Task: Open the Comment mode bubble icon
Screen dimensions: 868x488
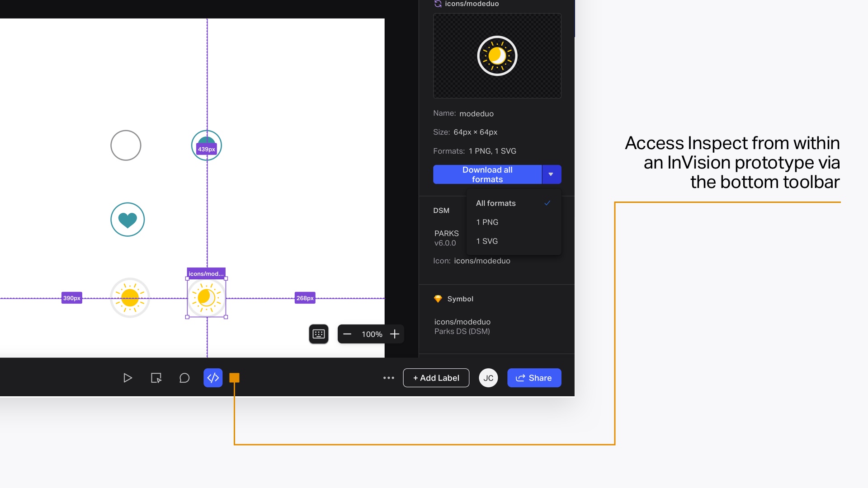Action: click(184, 378)
